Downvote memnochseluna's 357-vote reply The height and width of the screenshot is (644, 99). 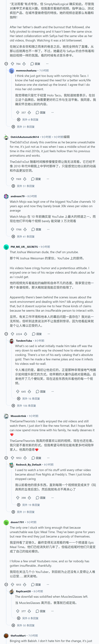click(x=29, y=113)
